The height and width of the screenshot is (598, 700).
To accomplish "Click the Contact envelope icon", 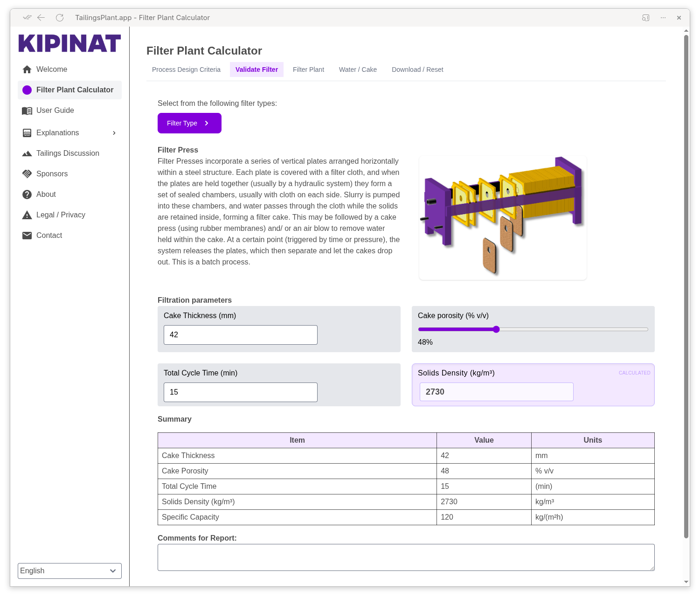I will [x=27, y=236].
